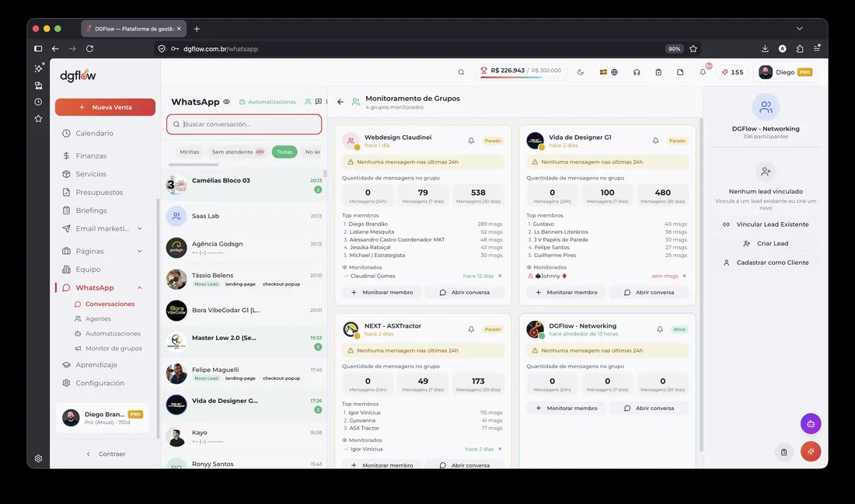This screenshot has width=855, height=504.
Task: Open Presupuestos in the sidebar
Action: [99, 193]
